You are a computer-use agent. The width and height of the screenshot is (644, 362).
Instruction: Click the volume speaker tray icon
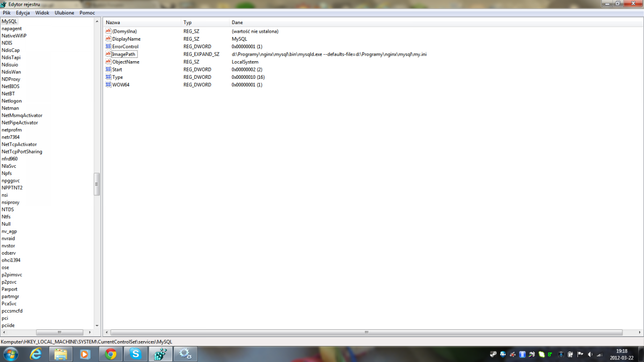point(590,354)
